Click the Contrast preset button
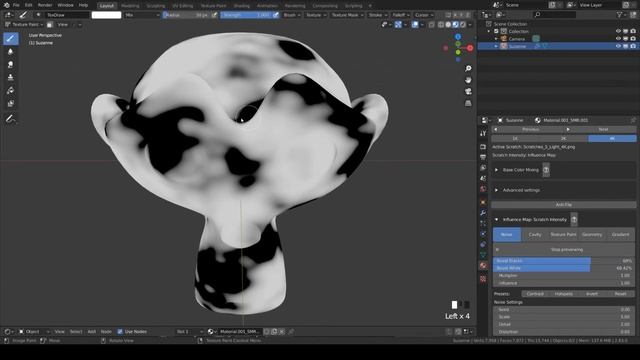Image resolution: width=640 pixels, height=360 pixels. coord(535,294)
